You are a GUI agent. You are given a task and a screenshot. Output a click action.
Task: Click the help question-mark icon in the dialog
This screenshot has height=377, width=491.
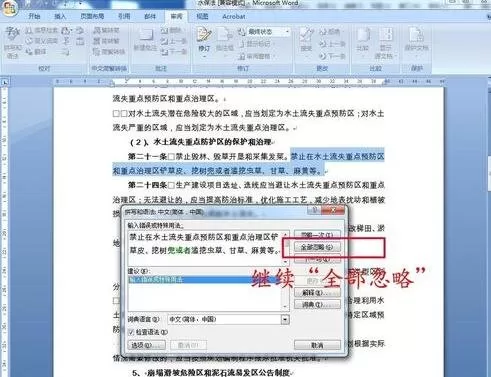314,210
